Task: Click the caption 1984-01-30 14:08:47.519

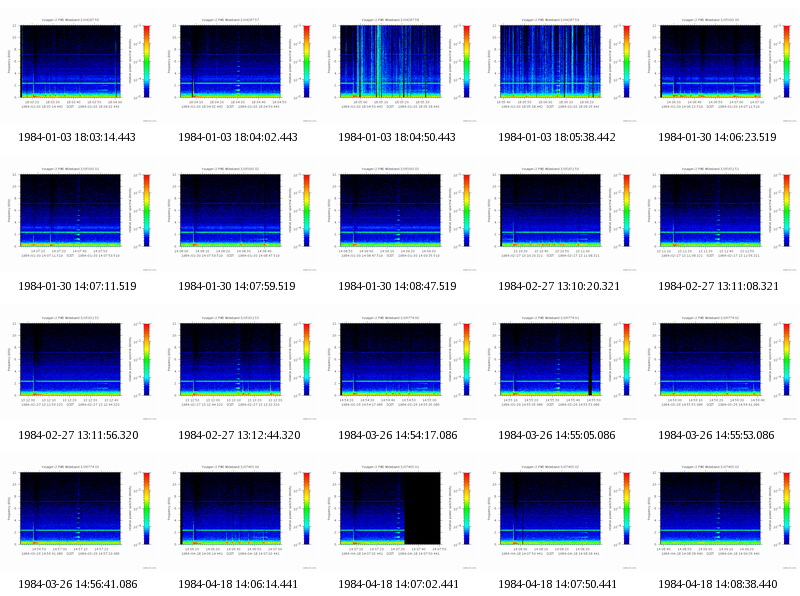Action: (x=397, y=286)
